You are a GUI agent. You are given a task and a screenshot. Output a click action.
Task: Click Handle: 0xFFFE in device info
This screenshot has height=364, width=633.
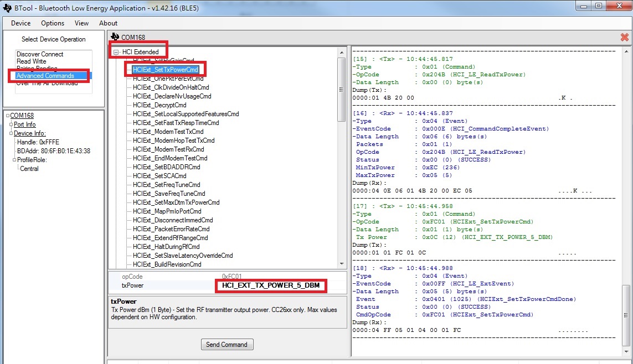[x=38, y=142]
